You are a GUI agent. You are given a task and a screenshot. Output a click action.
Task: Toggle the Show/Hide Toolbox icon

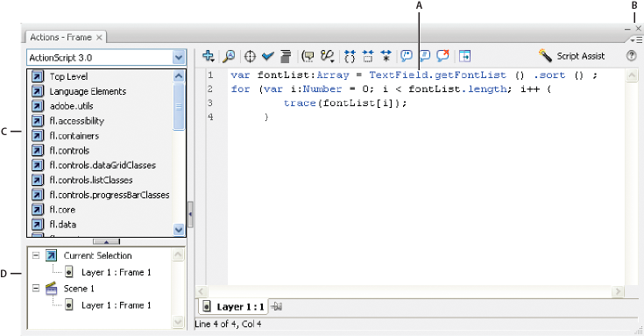pyautogui.click(x=464, y=56)
